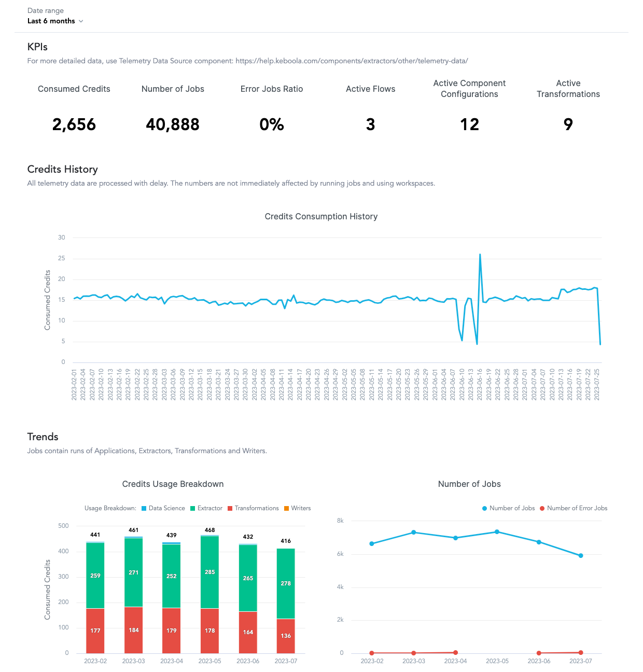Toggle the Transformations legend swatch

[x=230, y=509]
